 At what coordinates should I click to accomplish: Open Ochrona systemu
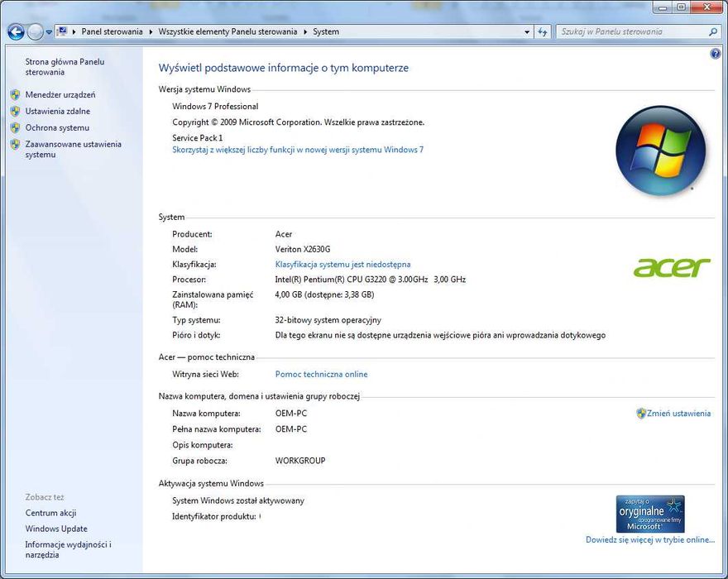(57, 127)
